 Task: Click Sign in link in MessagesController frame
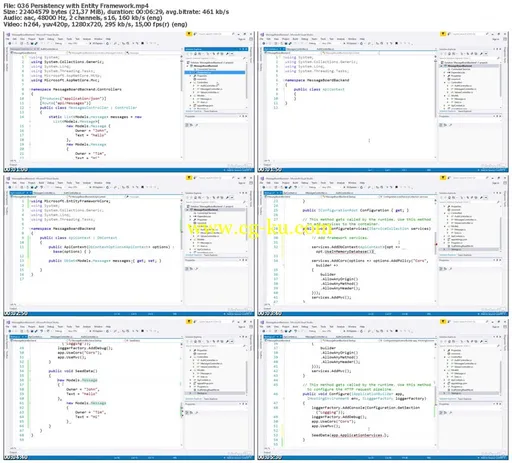click(x=242, y=39)
